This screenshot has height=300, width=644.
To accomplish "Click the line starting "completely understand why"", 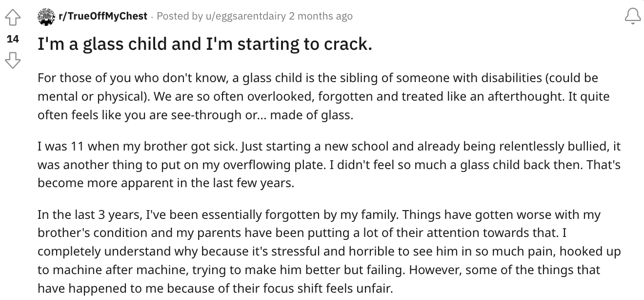I will [328, 251].
